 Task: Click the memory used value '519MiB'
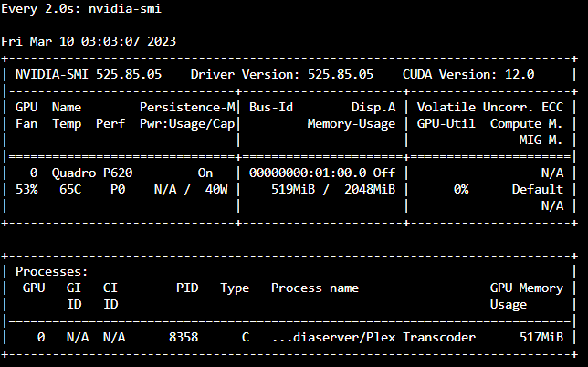(293, 190)
